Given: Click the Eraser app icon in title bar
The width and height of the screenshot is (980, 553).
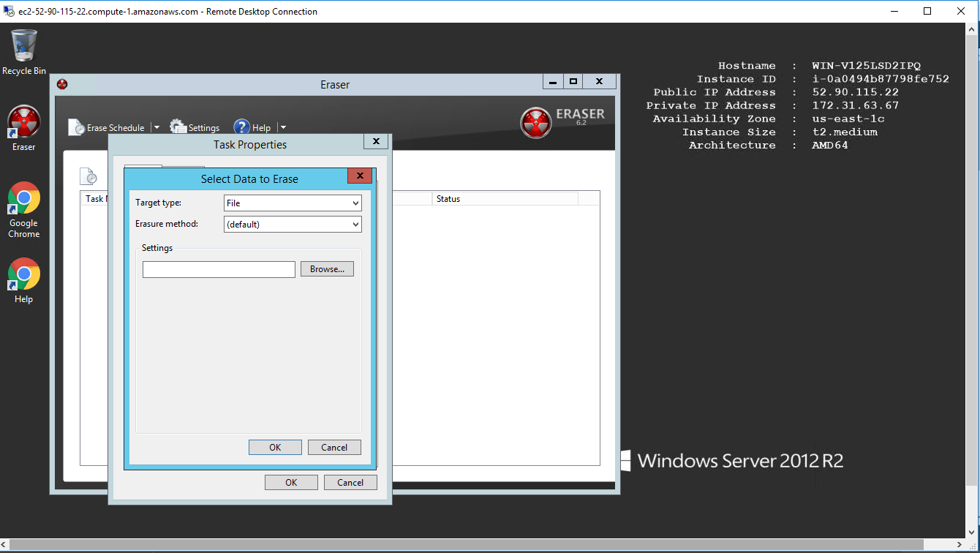Looking at the screenshot, I should click(x=62, y=84).
